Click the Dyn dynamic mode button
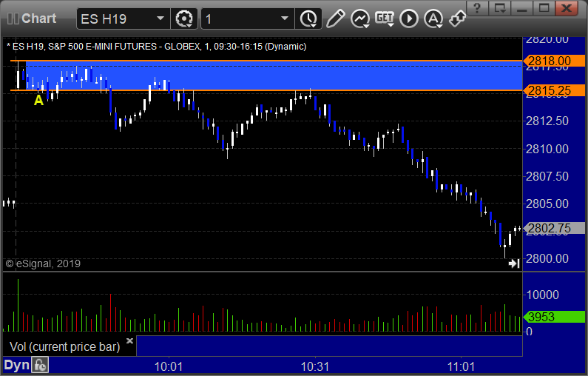 [x=16, y=365]
